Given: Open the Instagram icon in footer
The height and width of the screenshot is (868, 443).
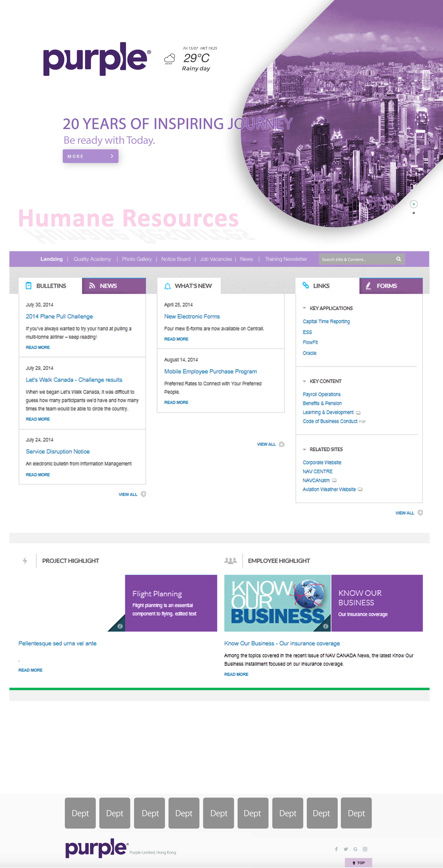Looking at the screenshot, I should 365,849.
